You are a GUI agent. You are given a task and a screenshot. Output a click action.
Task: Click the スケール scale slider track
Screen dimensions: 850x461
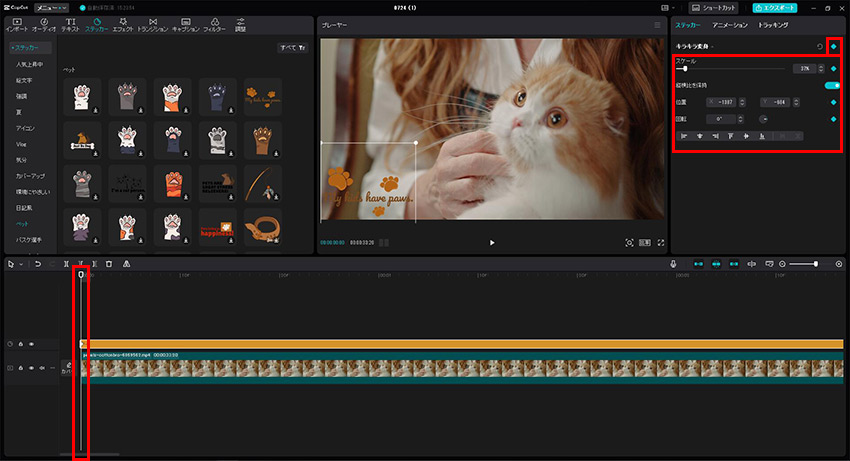tap(730, 68)
